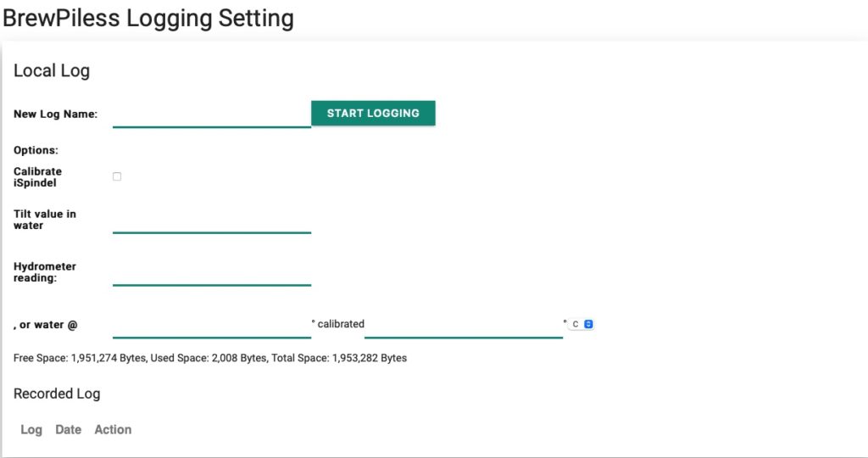Click the Action column header

(113, 430)
